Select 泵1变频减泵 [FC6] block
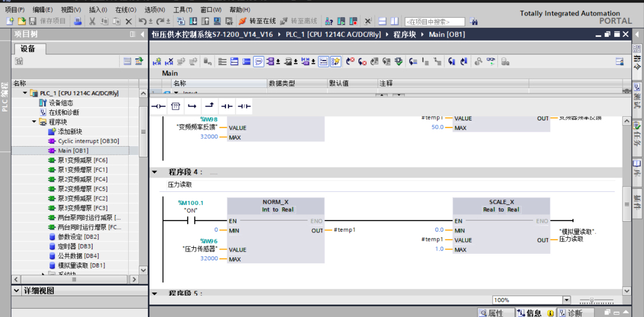Viewport: 644px width, 317px height. click(x=78, y=160)
